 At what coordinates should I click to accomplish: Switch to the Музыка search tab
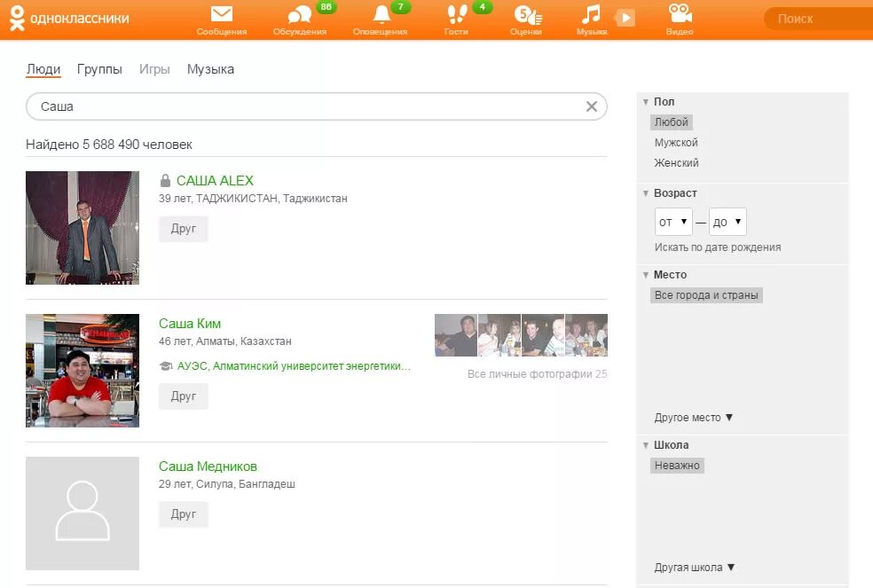(210, 69)
